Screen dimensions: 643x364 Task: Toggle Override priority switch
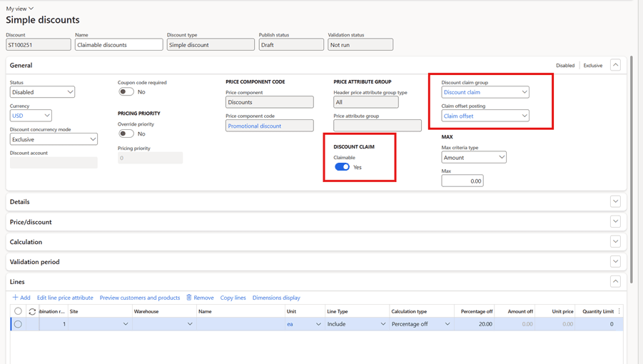click(x=126, y=133)
